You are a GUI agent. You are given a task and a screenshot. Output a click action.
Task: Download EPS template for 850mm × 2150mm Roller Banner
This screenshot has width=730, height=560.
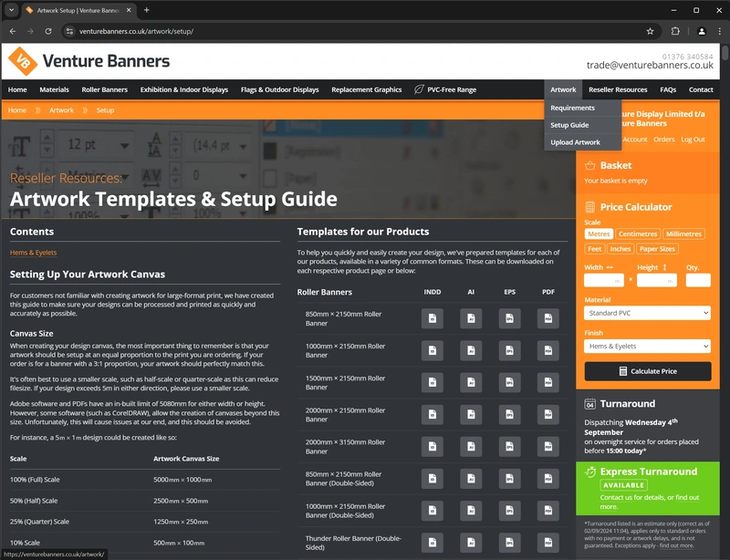[x=509, y=318]
